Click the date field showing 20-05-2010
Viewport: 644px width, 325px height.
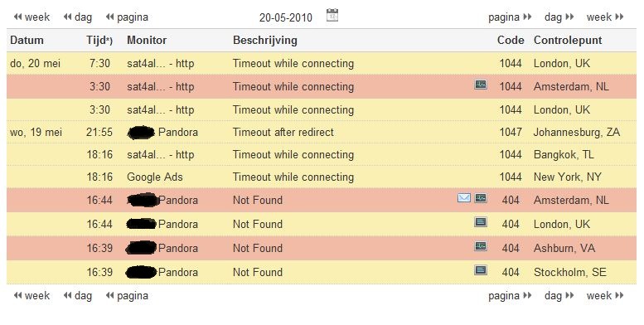[286, 17]
